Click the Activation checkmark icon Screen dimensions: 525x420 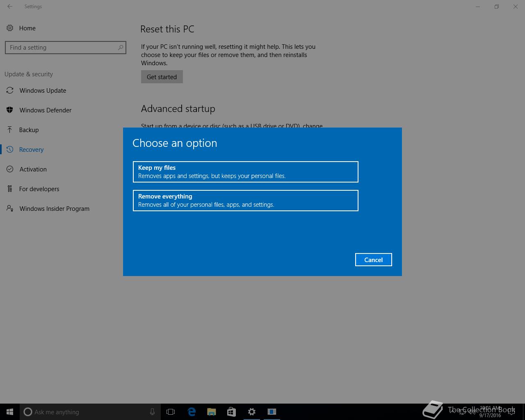point(10,169)
